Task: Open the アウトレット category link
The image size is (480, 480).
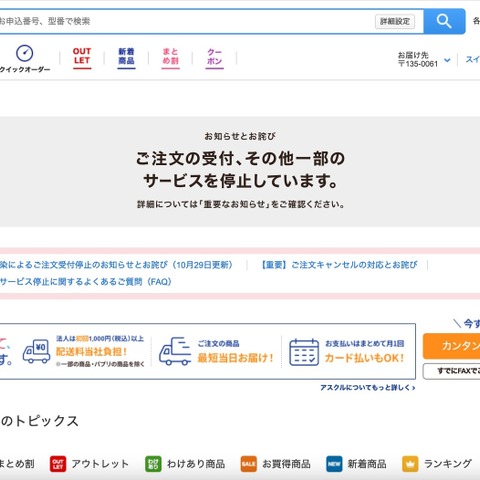Action: click(x=100, y=464)
